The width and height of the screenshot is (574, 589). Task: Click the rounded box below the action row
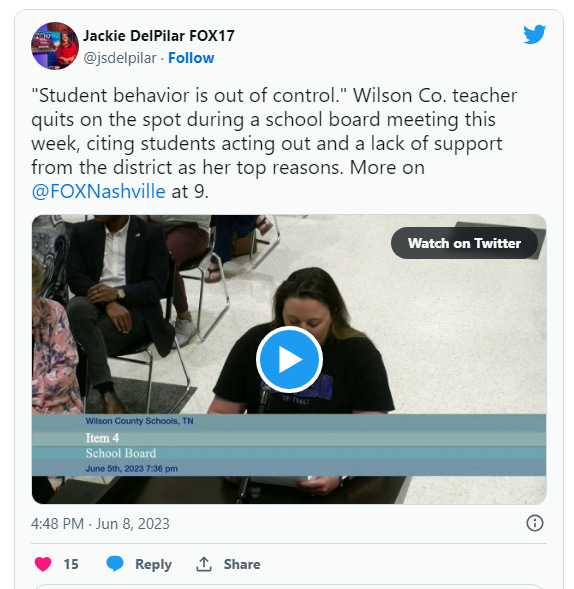pos(289,586)
